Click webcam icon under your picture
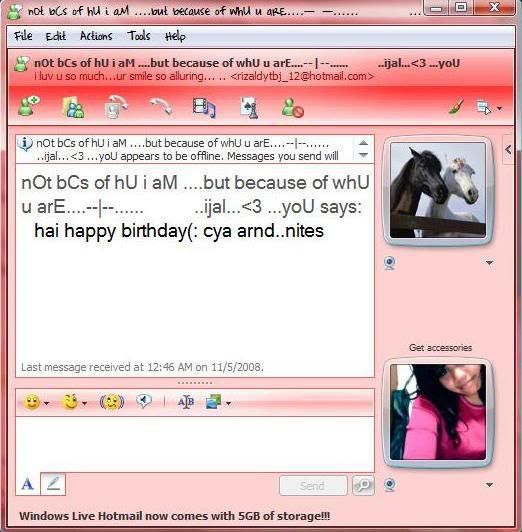The width and height of the screenshot is (522, 532). [x=390, y=485]
